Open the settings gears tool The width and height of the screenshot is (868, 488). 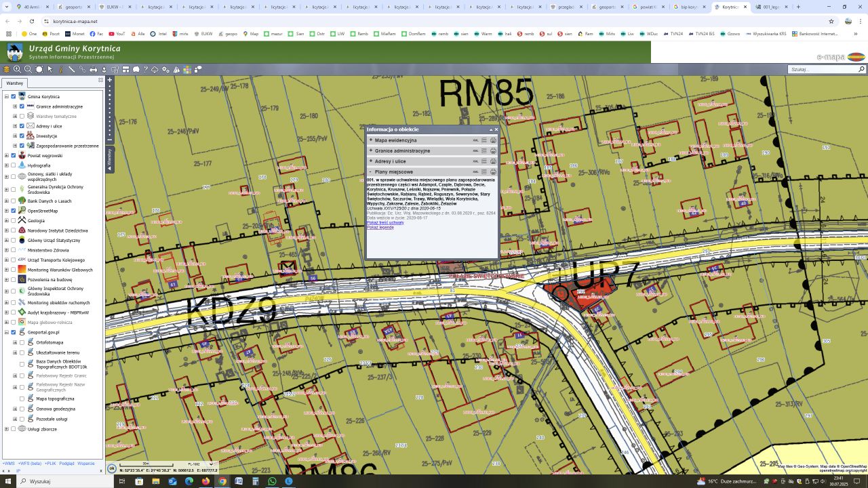coord(165,69)
